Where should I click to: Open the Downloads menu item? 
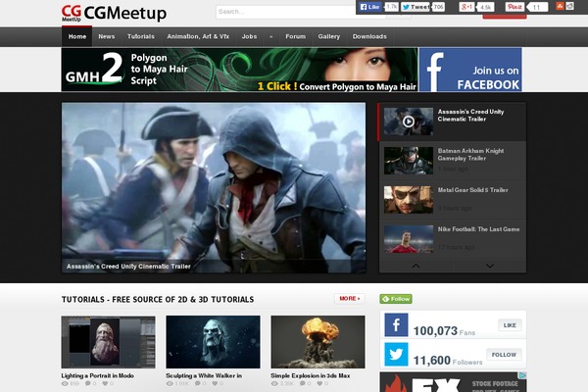pyautogui.click(x=369, y=37)
